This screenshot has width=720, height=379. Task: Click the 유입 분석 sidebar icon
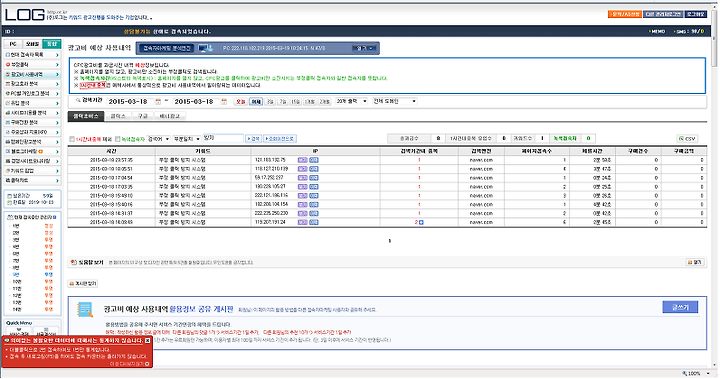8,103
